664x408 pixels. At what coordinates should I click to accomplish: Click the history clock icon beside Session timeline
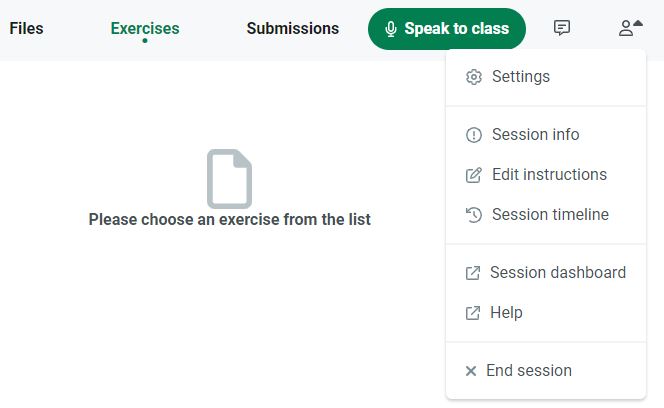tap(474, 215)
